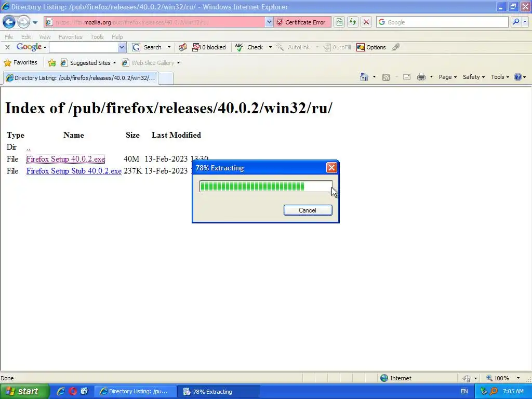Click the Google search box
The height and width of the screenshot is (399, 532).
coord(443,22)
